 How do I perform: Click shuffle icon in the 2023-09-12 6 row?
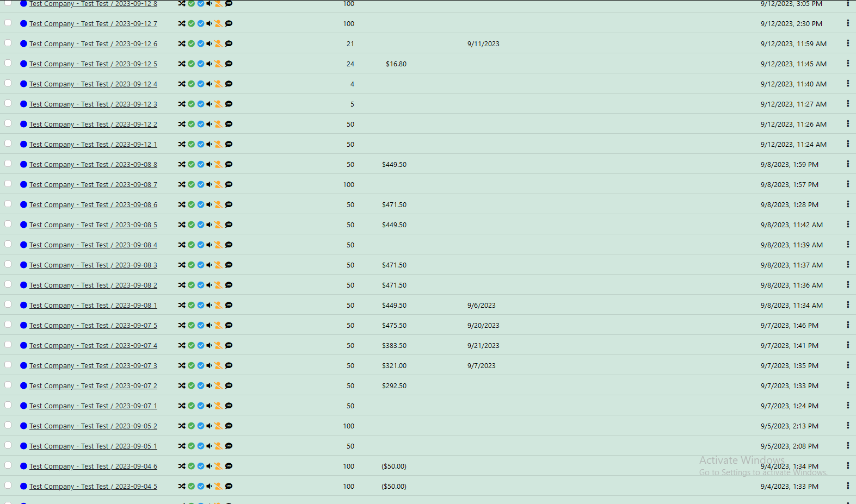(182, 43)
